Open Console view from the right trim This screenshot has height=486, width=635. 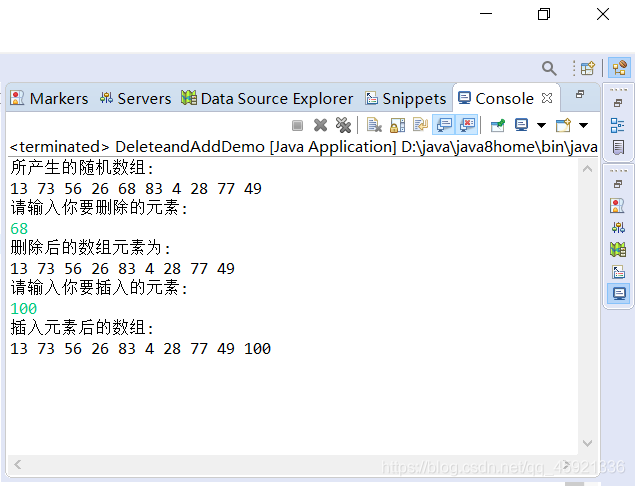pyautogui.click(x=619, y=294)
